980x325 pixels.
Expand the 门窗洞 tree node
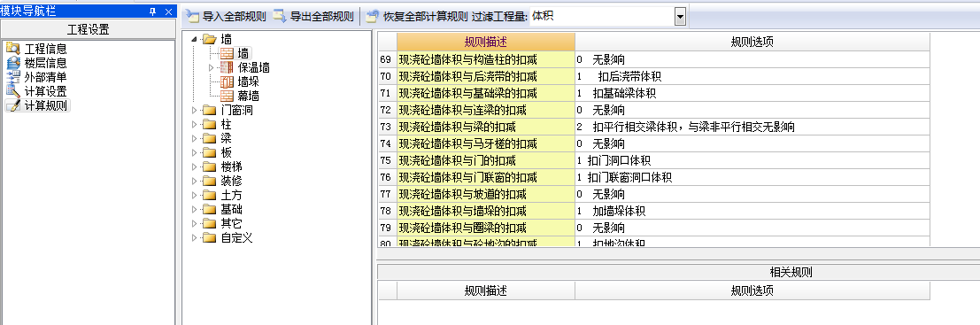(195, 111)
